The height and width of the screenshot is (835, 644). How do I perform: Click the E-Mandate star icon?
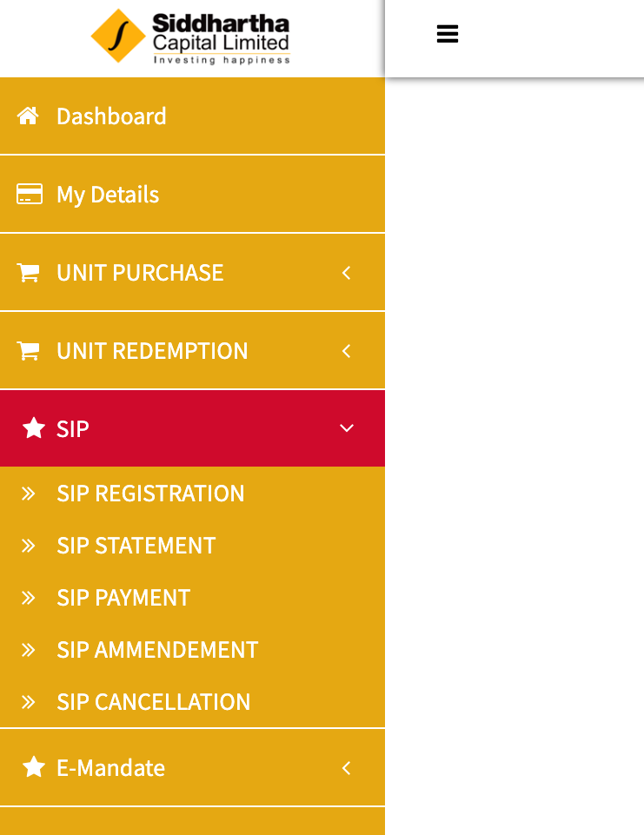(34, 767)
